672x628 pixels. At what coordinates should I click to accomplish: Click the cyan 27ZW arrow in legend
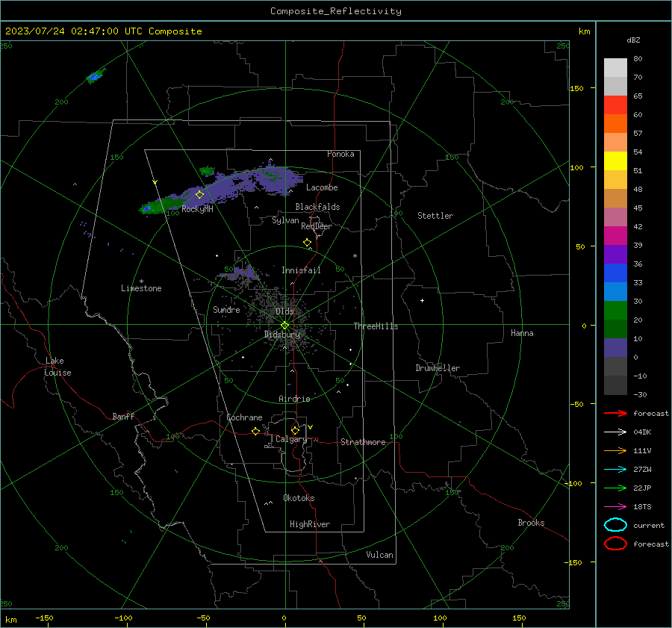(615, 469)
